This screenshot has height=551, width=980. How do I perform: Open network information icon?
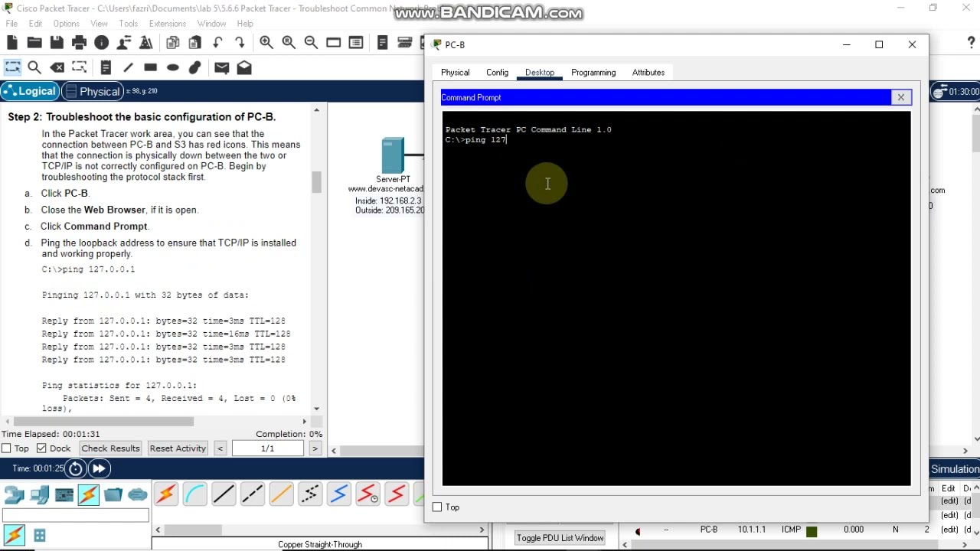coord(101,43)
